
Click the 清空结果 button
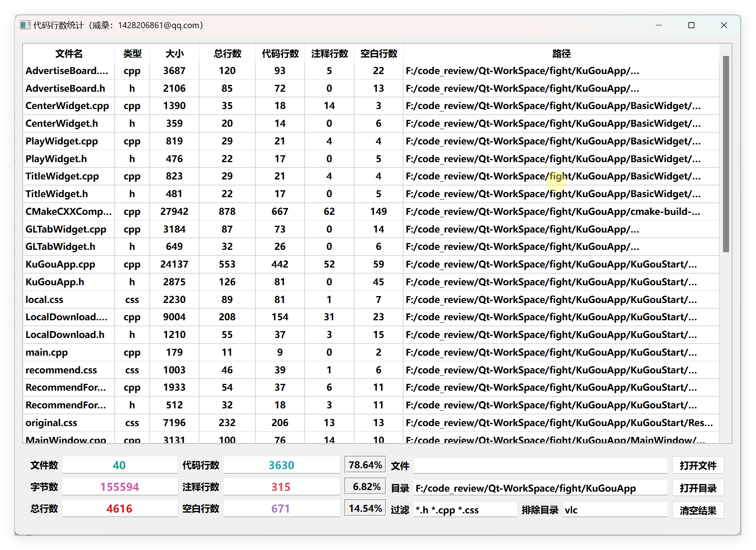point(698,510)
